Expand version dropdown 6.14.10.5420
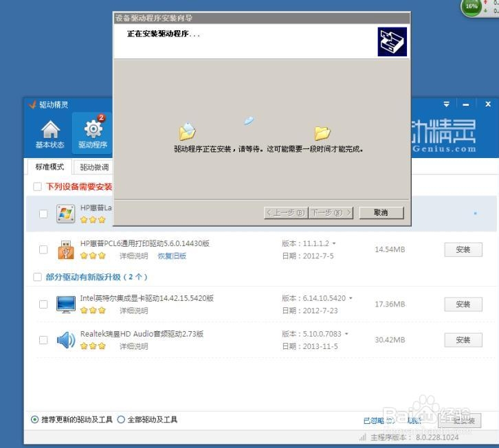Image resolution: width=499 pixels, height=448 pixels. (351, 298)
